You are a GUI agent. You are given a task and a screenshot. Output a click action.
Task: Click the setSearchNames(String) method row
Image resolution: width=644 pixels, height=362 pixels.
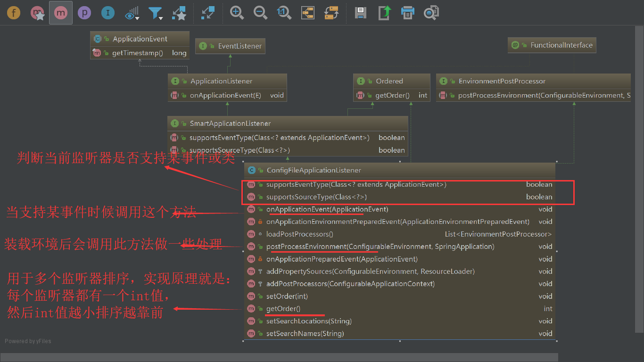point(400,333)
